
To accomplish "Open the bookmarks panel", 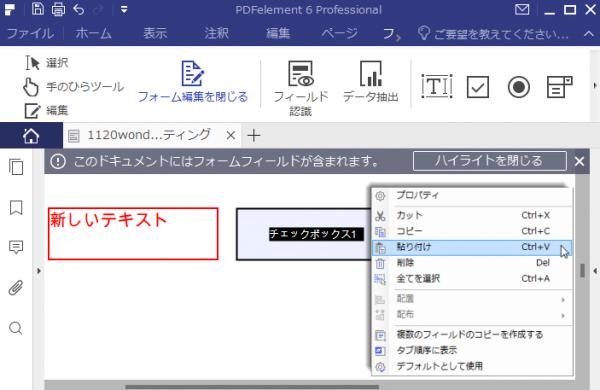I will (x=16, y=208).
